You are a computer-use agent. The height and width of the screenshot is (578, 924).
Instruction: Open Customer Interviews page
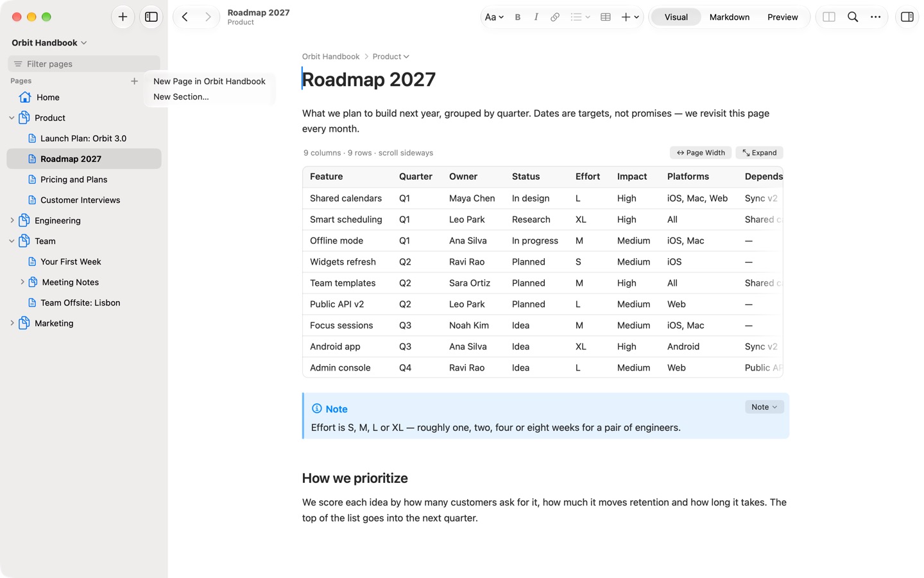[x=84, y=200]
